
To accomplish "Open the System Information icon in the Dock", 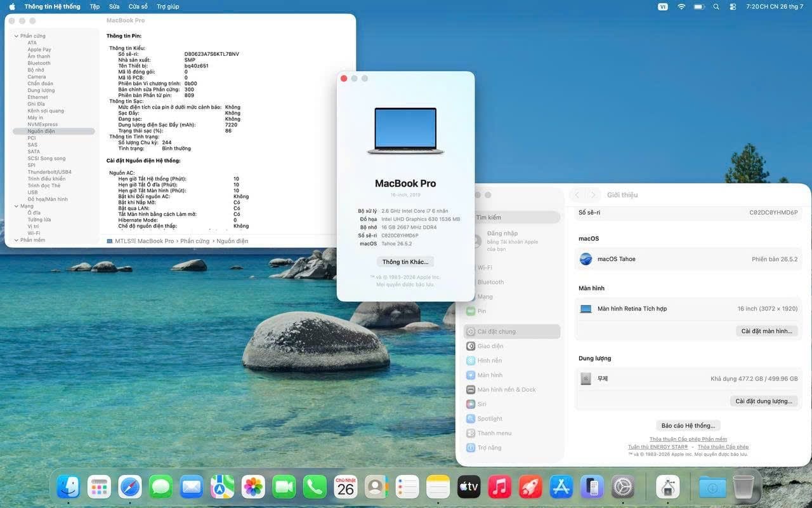I will (668, 487).
